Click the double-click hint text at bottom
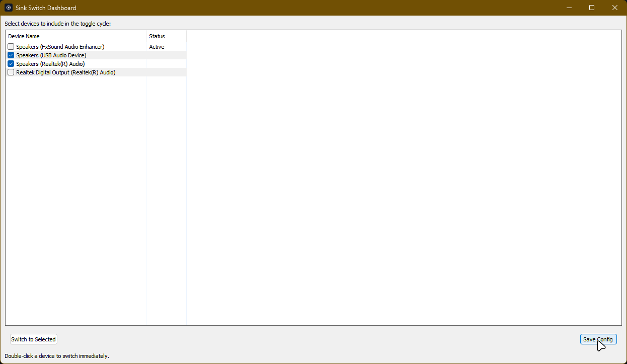 (x=58, y=355)
